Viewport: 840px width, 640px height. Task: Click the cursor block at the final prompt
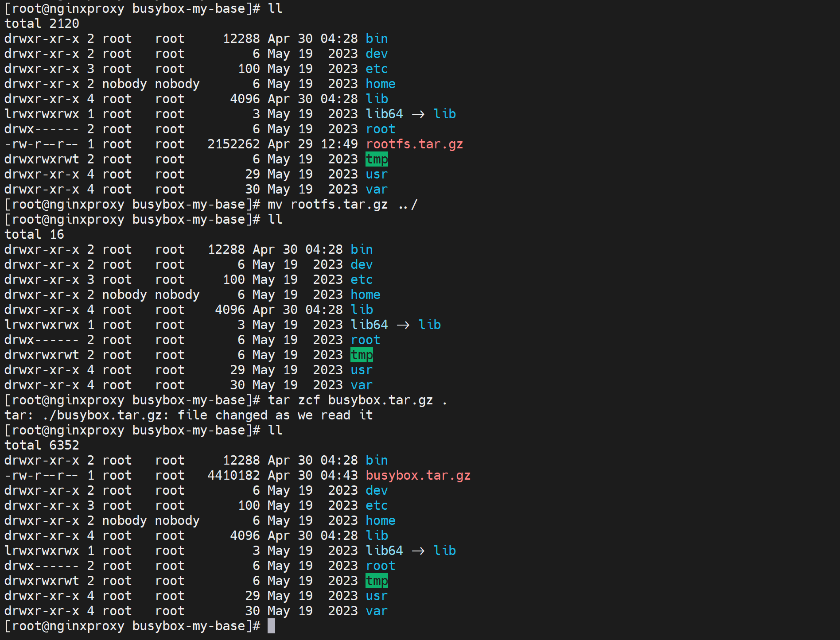point(271,626)
